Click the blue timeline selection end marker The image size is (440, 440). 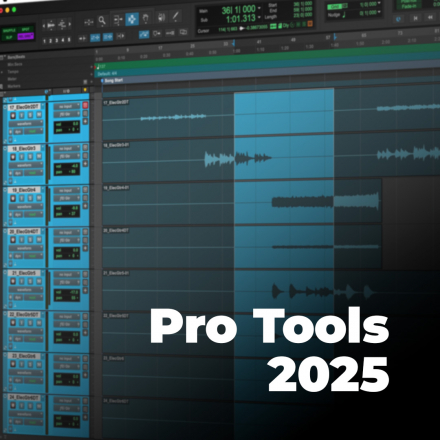click(x=335, y=37)
